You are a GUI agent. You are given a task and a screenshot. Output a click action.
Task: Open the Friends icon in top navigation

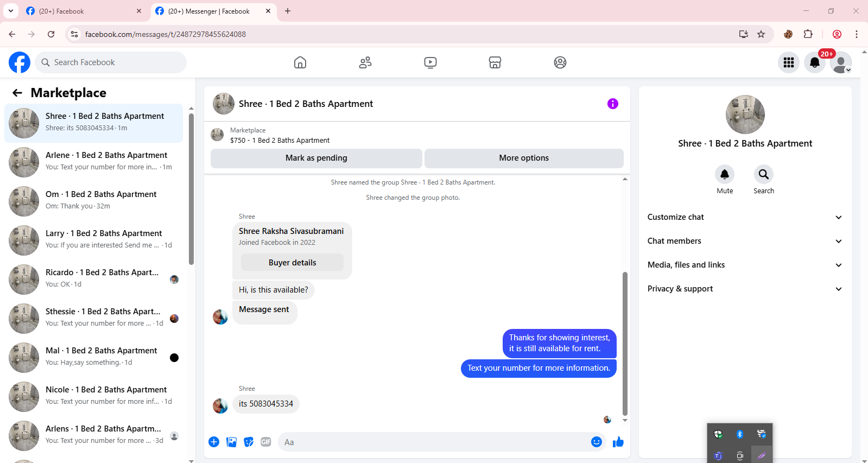coord(365,62)
